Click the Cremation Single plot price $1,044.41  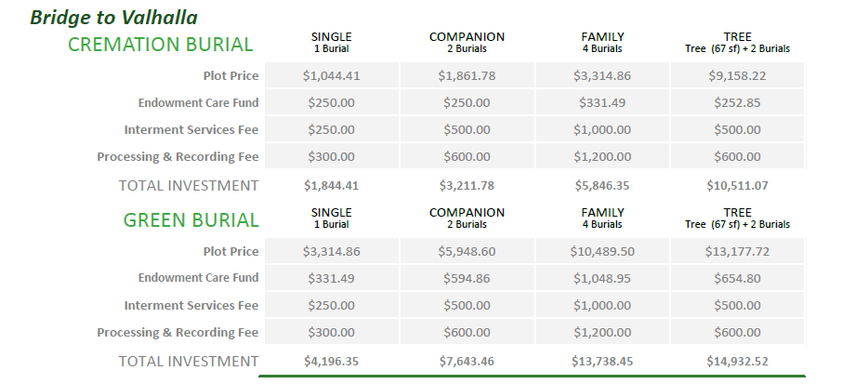331,76
